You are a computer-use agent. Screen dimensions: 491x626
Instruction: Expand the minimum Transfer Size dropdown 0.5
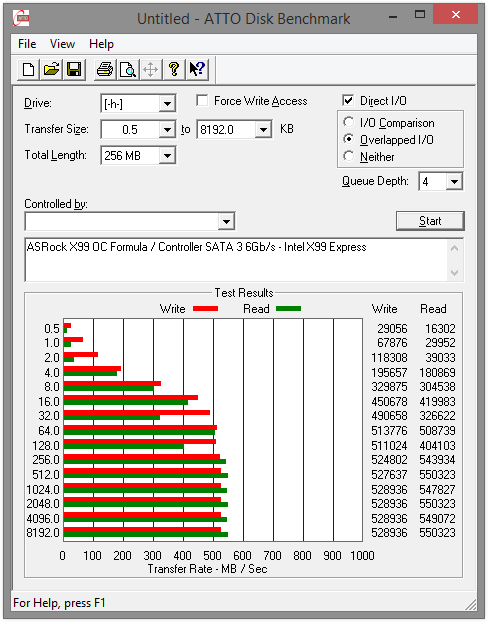pyautogui.click(x=168, y=129)
